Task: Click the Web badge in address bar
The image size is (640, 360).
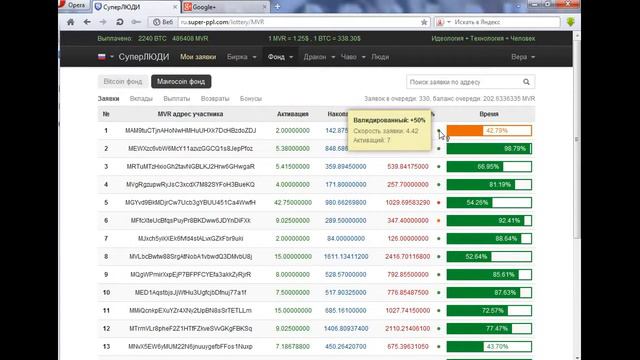Action: pos(163,22)
